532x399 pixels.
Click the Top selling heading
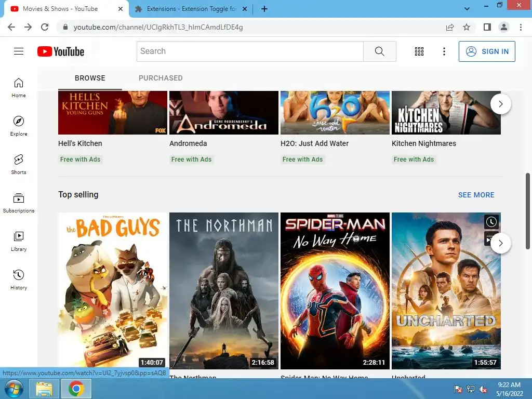pyautogui.click(x=78, y=194)
